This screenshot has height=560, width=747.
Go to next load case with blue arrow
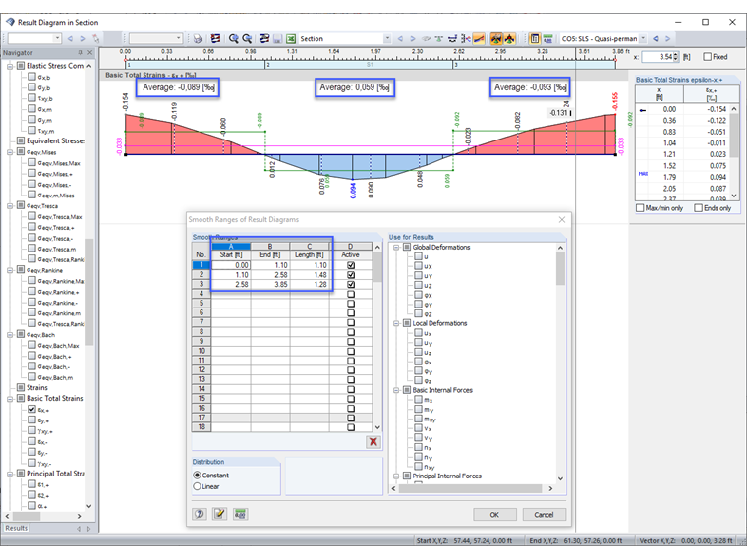coord(668,39)
